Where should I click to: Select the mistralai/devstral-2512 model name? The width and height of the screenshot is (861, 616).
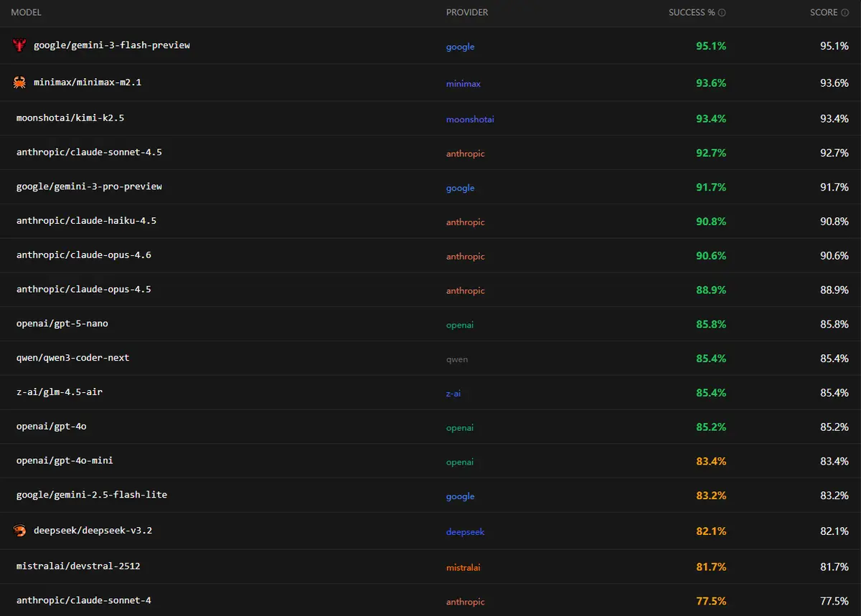[x=78, y=567]
